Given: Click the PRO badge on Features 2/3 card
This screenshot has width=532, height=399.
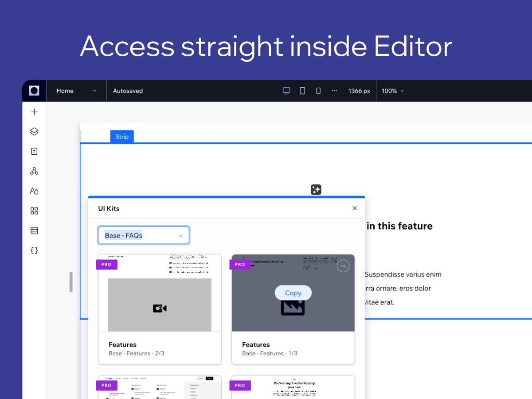Looking at the screenshot, I should [x=107, y=264].
